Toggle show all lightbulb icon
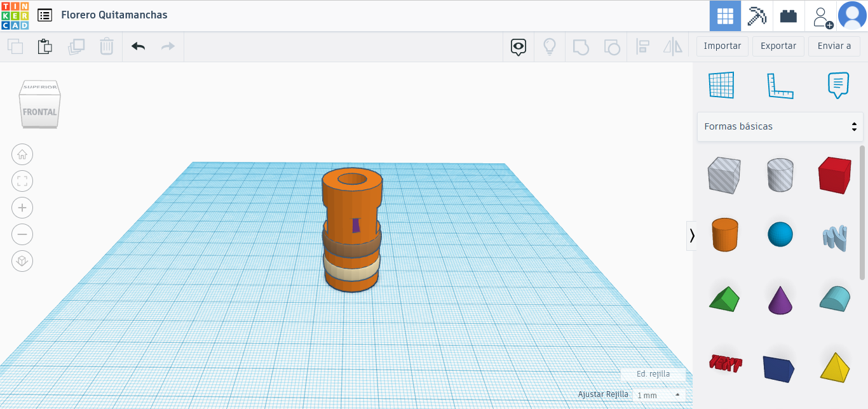This screenshot has width=868, height=409. pyautogui.click(x=550, y=46)
